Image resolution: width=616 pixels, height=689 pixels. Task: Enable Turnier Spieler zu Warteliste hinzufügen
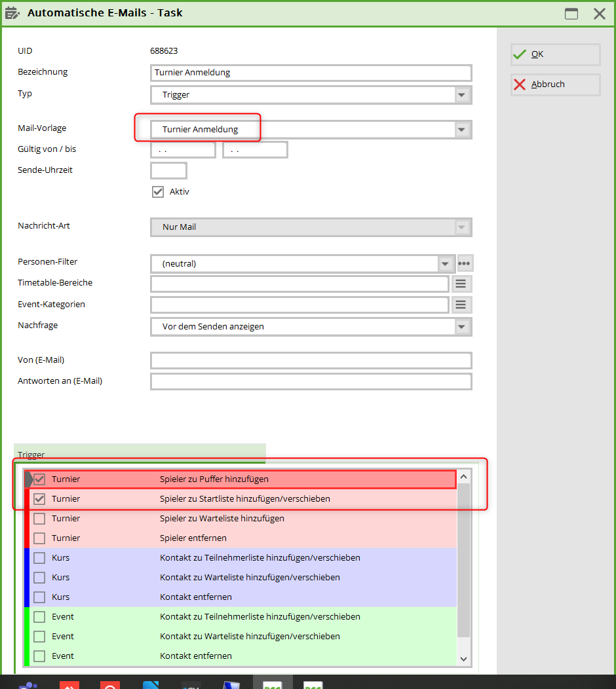39,519
